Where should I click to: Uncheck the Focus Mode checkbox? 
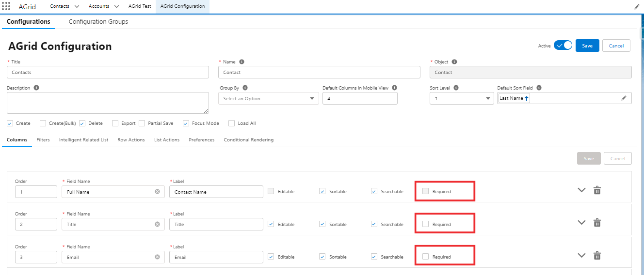click(186, 123)
